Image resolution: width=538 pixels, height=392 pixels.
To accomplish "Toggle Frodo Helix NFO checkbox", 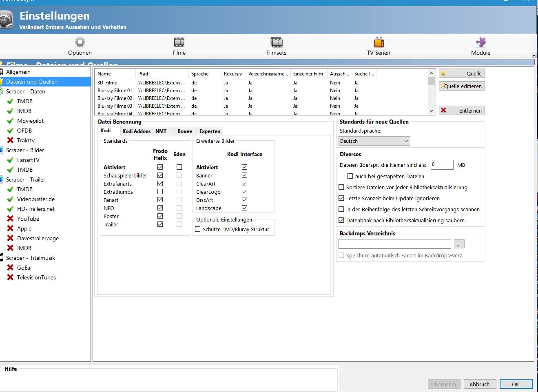I will point(160,208).
